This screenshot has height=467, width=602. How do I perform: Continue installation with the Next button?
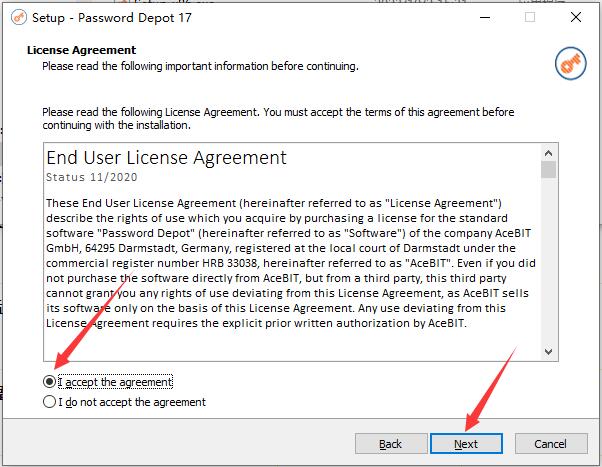point(466,444)
